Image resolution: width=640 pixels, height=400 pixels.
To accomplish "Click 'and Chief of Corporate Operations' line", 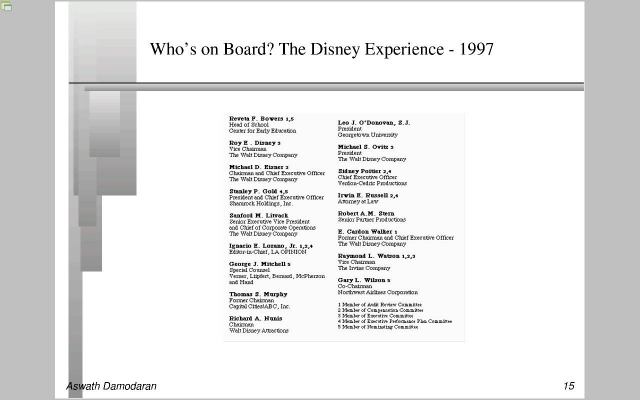I will [272, 228].
